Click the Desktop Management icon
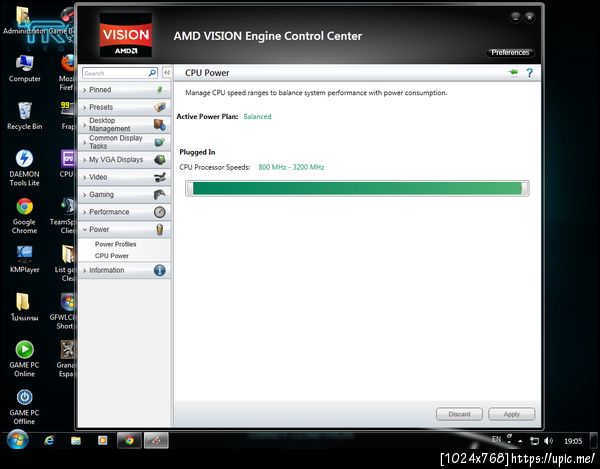Screen dimensions: 600x469 (160, 125)
